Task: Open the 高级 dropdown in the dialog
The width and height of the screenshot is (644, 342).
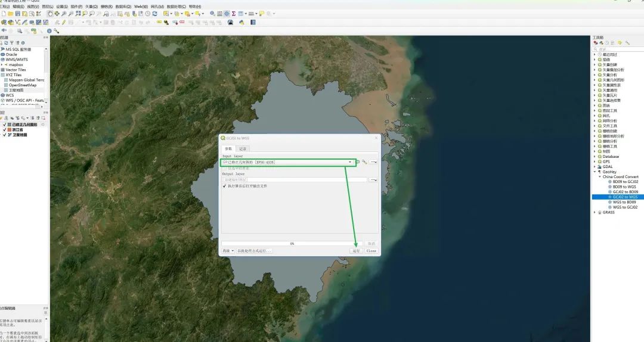Action: coord(228,250)
